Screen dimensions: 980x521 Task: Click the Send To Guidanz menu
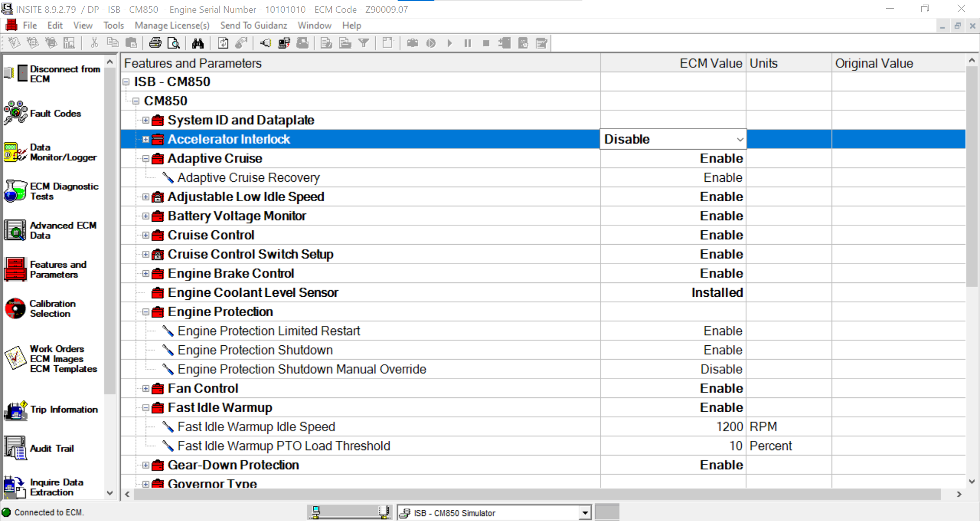[253, 25]
